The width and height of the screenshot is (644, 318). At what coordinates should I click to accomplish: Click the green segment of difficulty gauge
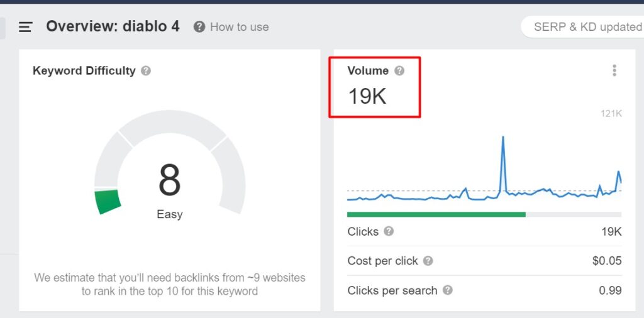[x=108, y=201]
